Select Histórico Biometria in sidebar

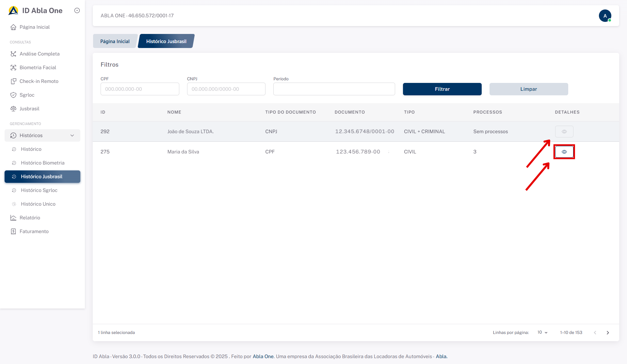click(42, 163)
